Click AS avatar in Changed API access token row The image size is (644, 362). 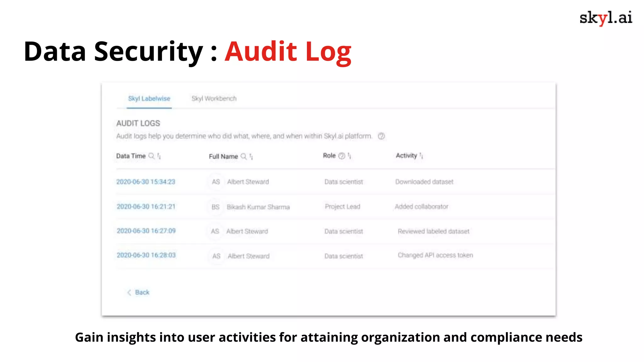pyautogui.click(x=216, y=256)
